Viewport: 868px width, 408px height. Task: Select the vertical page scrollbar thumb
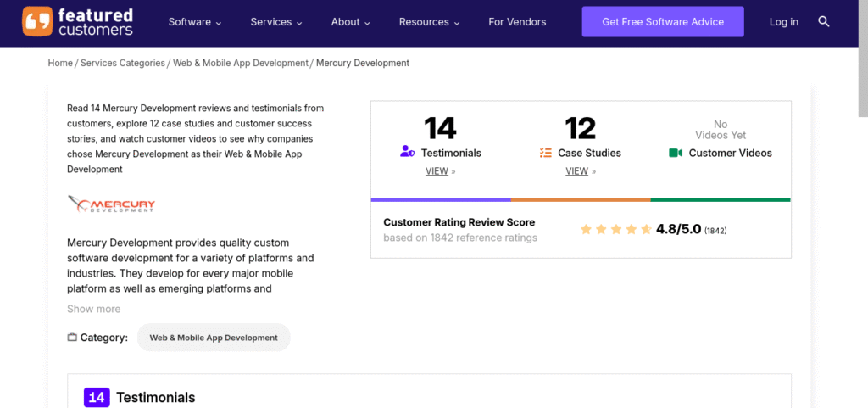click(863, 59)
